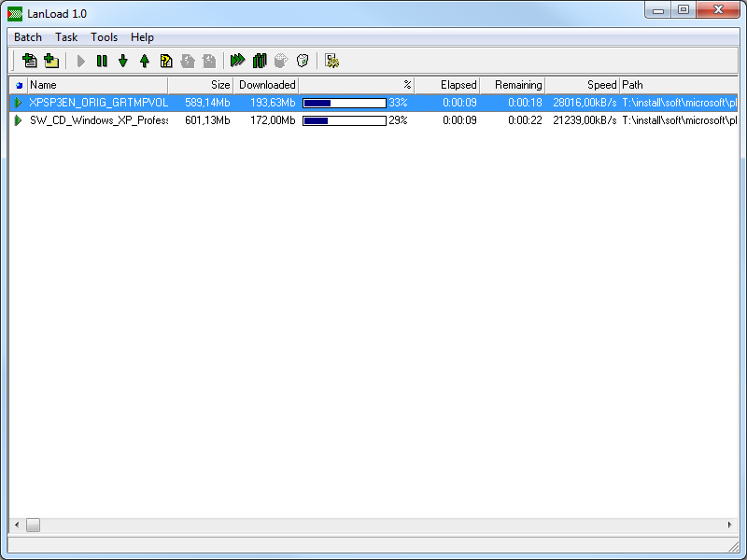Sort by Remaining column header
The image size is (747, 560).
[513, 85]
